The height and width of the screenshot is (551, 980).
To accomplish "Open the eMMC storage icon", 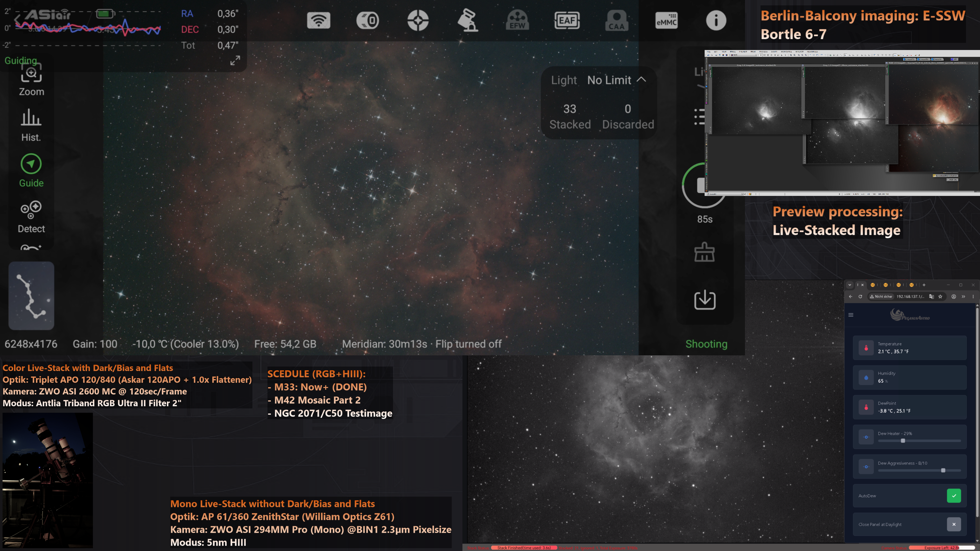I will [x=666, y=20].
